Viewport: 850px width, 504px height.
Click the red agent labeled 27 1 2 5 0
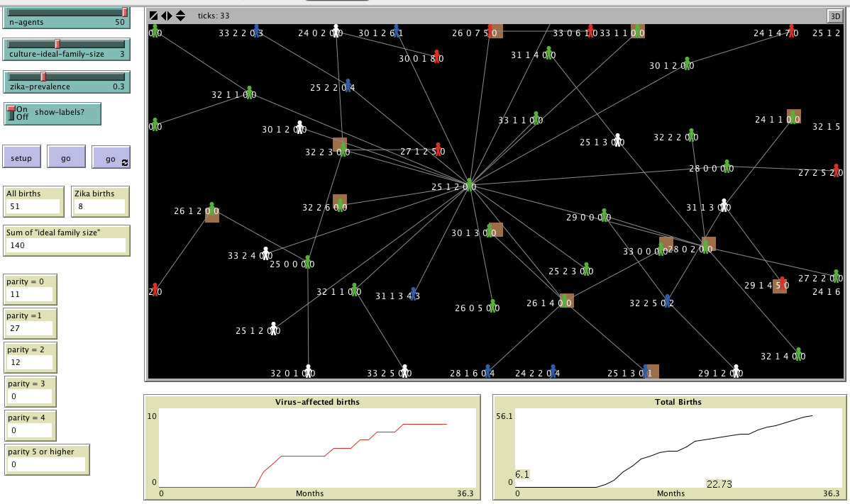pyautogui.click(x=438, y=150)
